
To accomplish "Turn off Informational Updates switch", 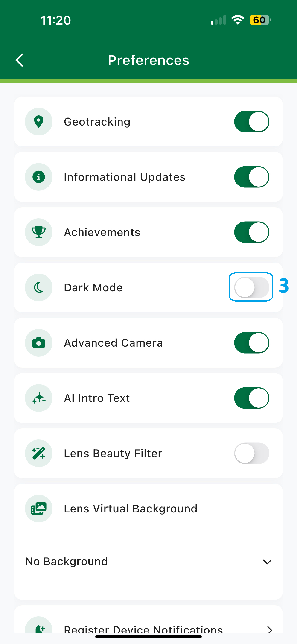I will (x=251, y=177).
